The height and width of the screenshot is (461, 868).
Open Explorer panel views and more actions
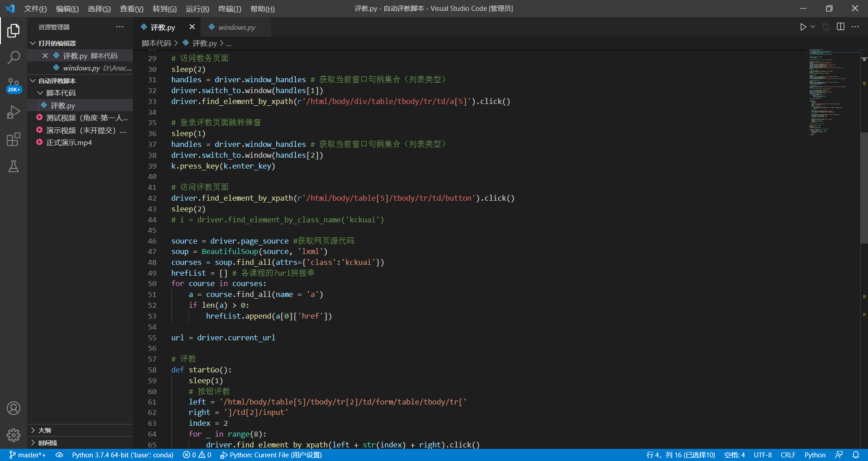point(120,27)
